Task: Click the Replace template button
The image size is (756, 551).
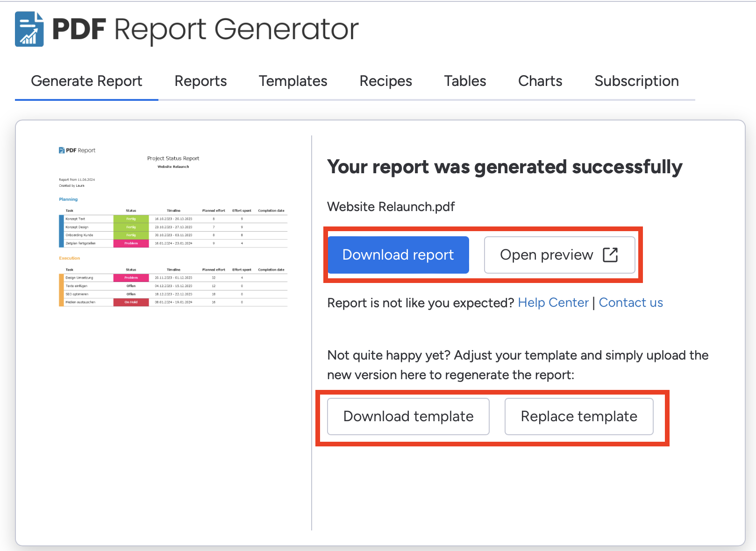Action: click(579, 417)
